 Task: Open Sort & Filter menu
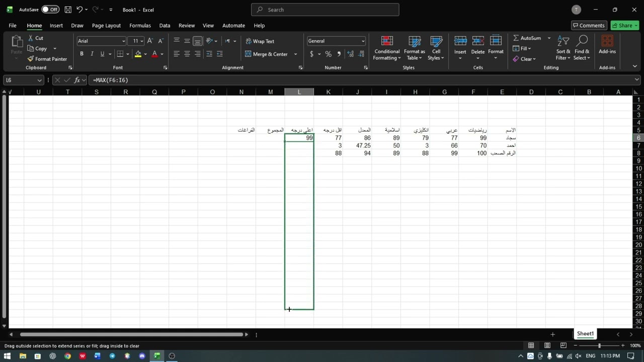(x=563, y=48)
